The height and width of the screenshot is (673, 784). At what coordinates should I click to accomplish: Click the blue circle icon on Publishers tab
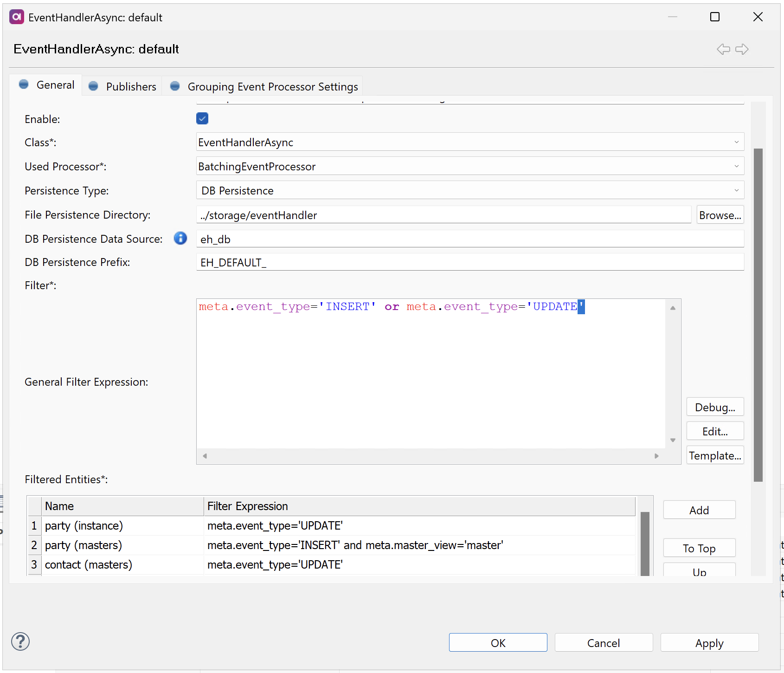click(93, 86)
